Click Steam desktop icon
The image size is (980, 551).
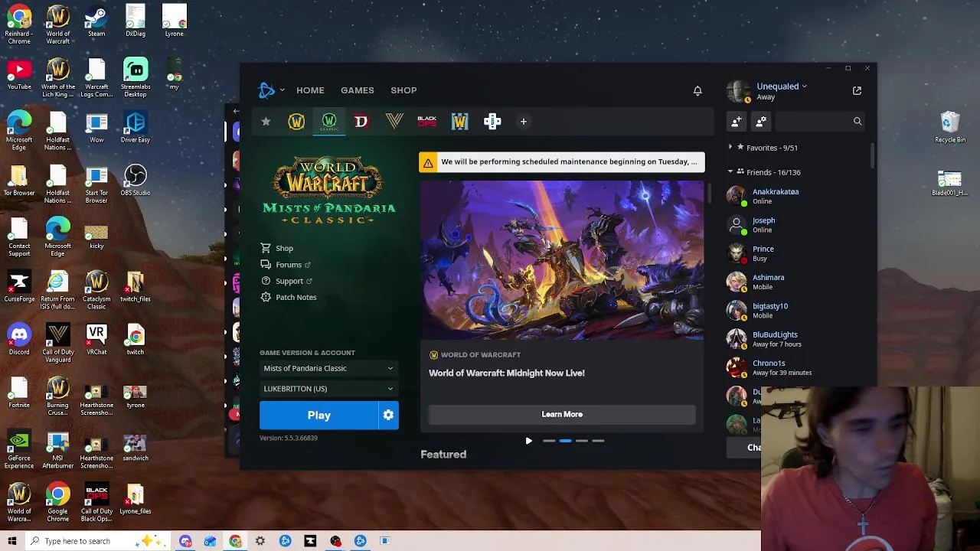pos(96,21)
